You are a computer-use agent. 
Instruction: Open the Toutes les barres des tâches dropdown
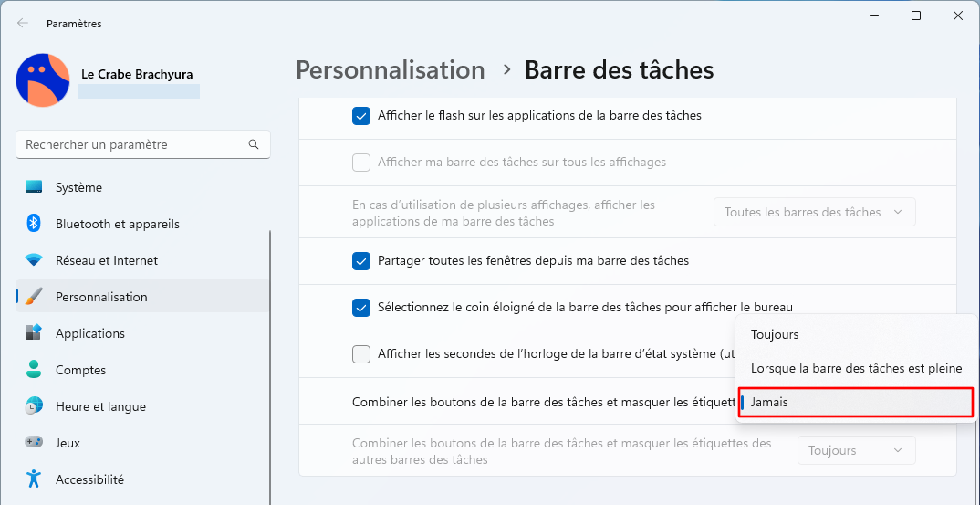814,212
